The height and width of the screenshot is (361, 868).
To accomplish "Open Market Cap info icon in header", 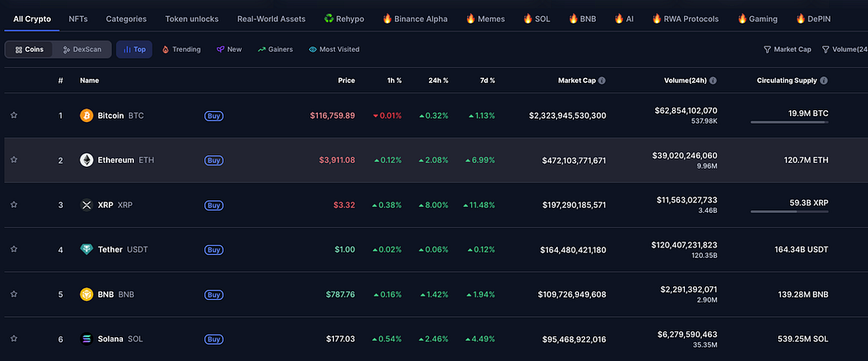I will click(602, 81).
